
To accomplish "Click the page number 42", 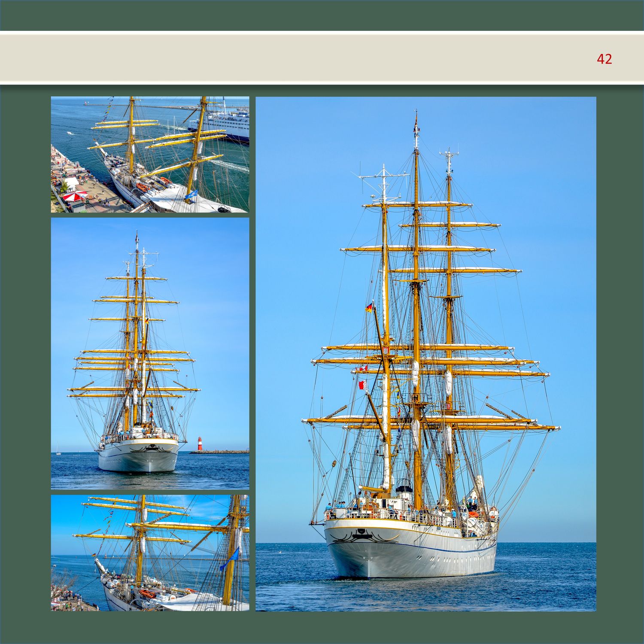I will pyautogui.click(x=604, y=59).
